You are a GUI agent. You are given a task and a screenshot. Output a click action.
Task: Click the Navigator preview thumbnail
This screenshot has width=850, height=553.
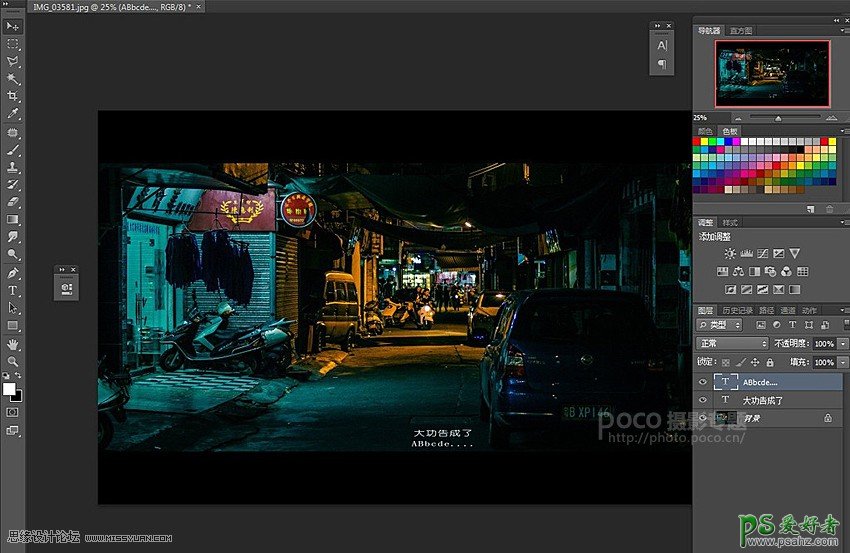771,73
